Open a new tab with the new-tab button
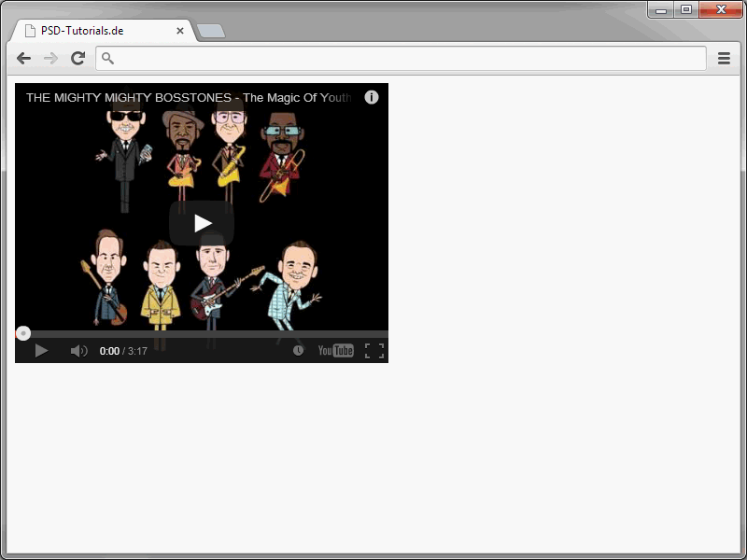This screenshot has width=747, height=560. 211,31
